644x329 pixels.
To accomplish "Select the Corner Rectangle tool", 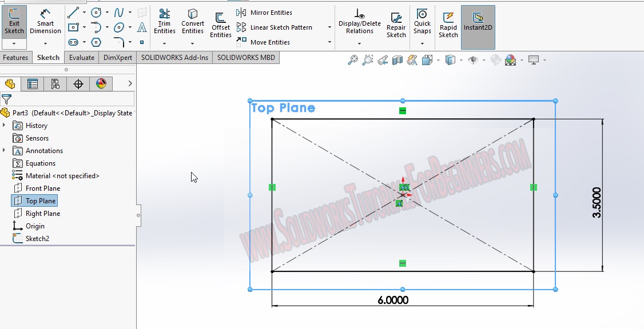I will coord(73,27).
